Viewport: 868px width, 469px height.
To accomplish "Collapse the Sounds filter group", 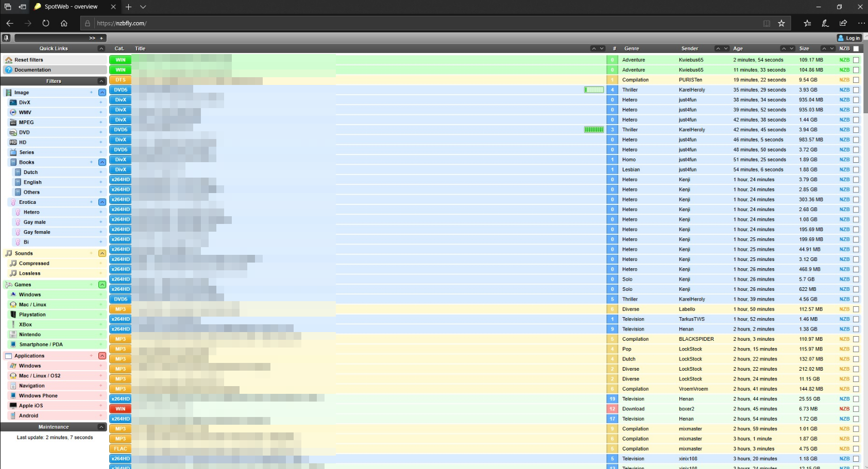I will 102,253.
